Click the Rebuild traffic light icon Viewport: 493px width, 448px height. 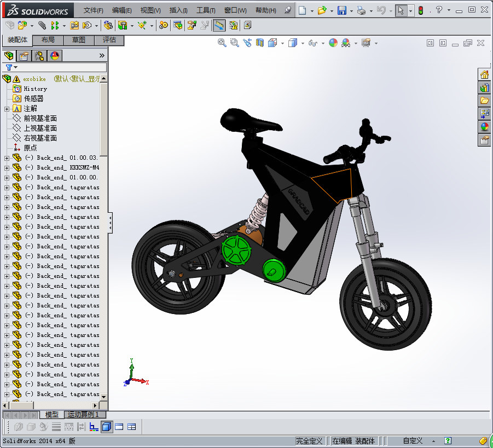[x=421, y=10]
